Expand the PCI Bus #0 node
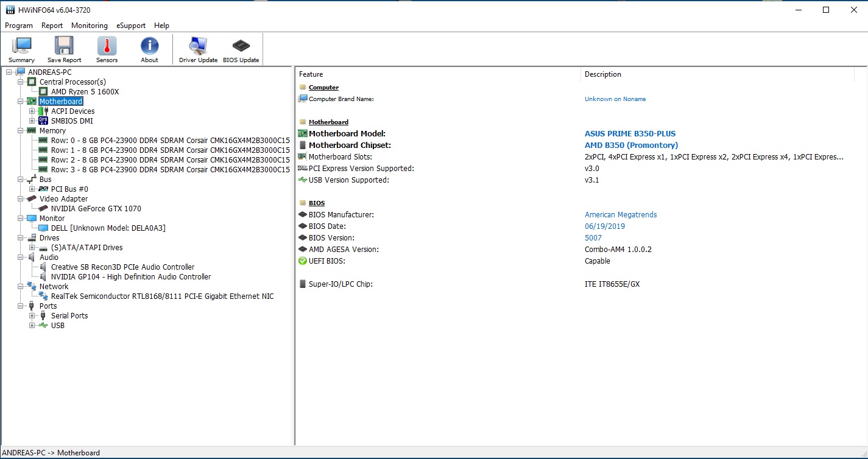Image resolution: width=868 pixels, height=459 pixels. point(32,189)
